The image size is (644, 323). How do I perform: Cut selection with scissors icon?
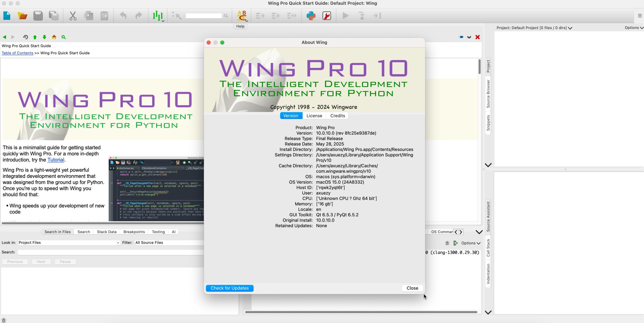[x=73, y=16]
